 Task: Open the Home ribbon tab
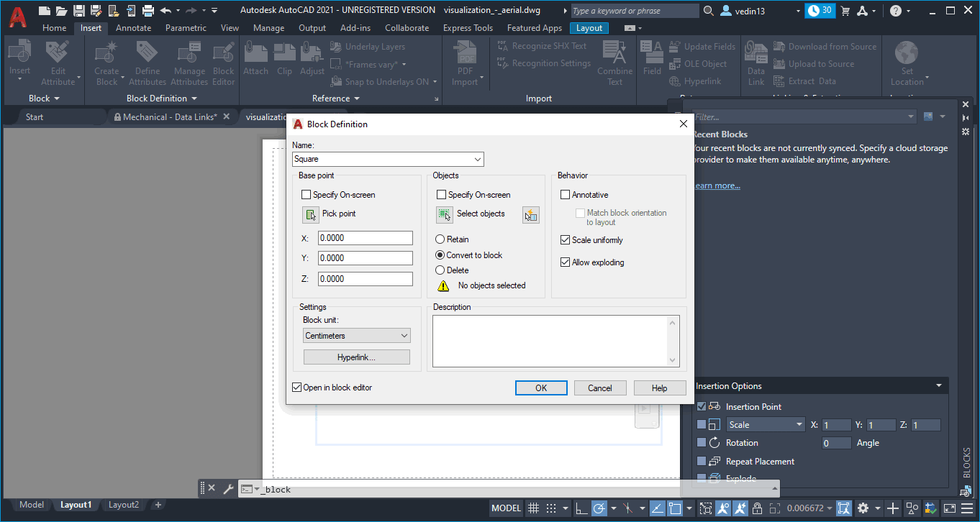point(55,28)
